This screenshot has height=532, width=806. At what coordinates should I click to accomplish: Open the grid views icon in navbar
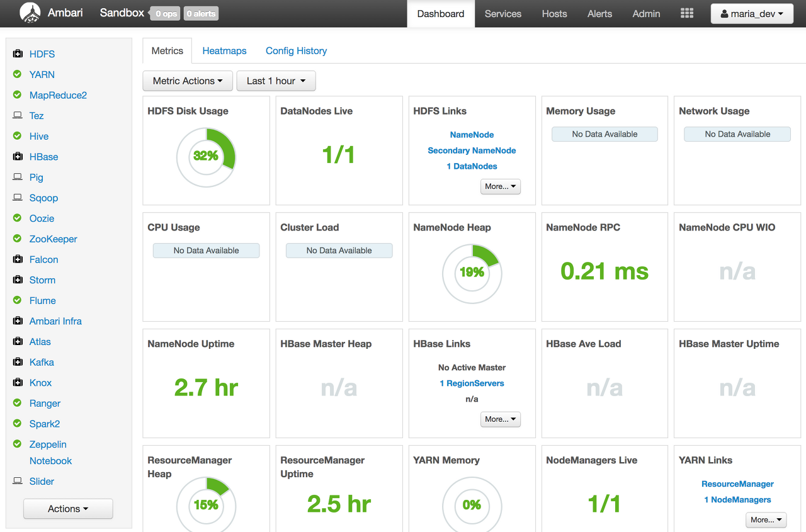pyautogui.click(x=687, y=13)
